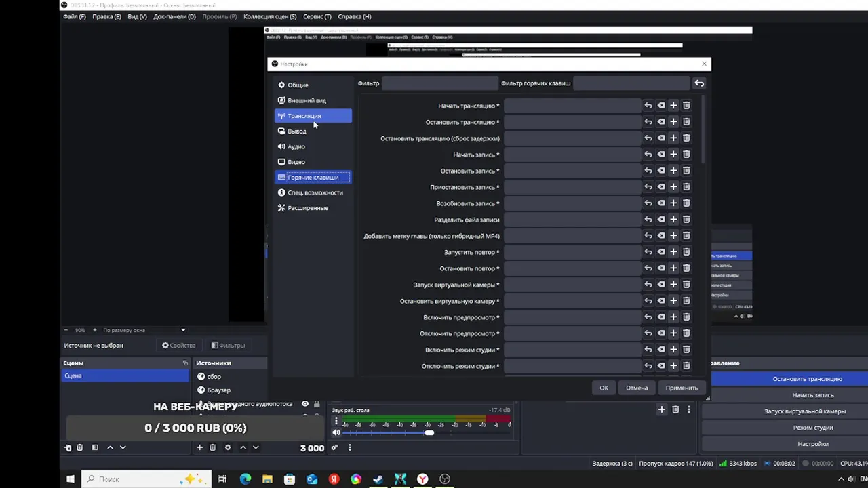Click Начать запись in controls panel
The image size is (868, 488).
tap(786, 395)
